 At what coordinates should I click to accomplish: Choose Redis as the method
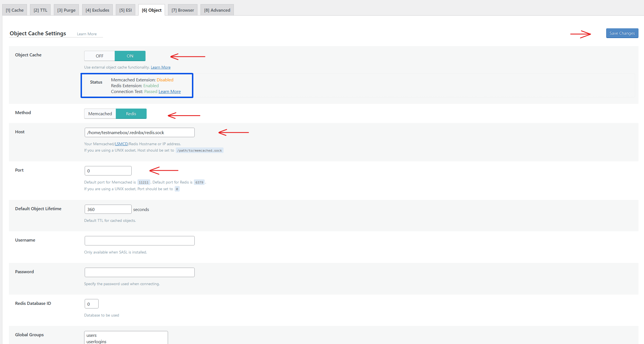tap(131, 114)
